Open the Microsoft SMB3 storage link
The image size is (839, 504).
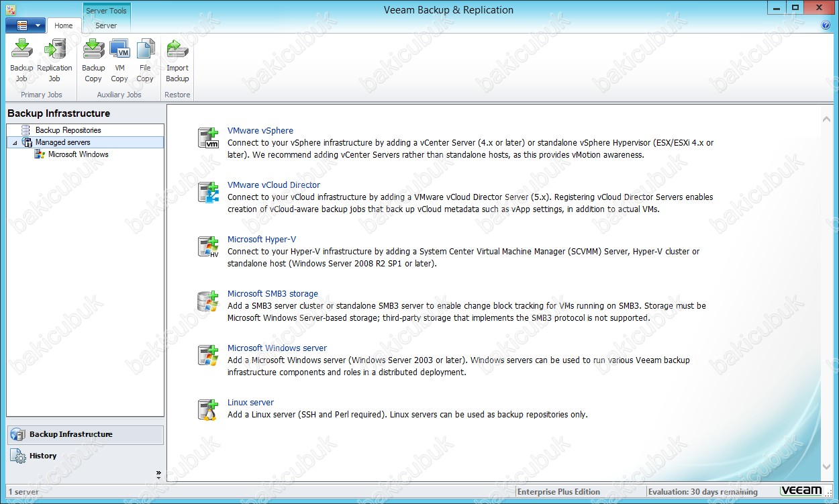273,294
